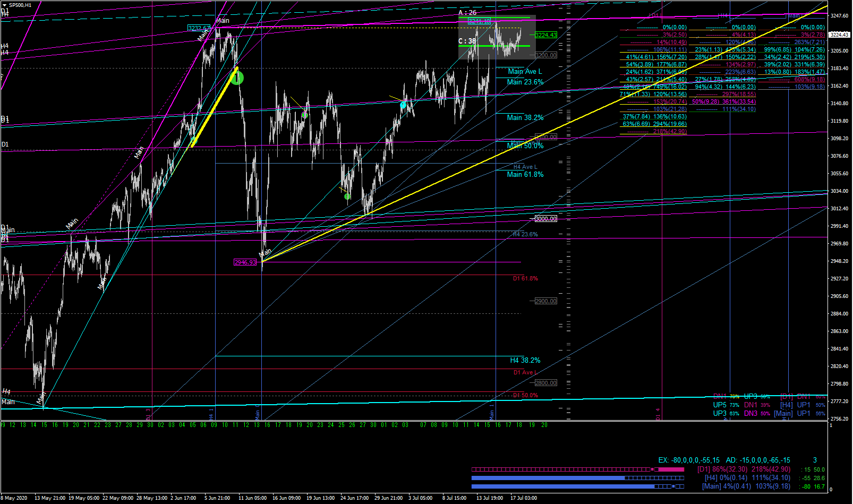The image size is (853, 504).
Task: Select the 3200.00 round-number level label
Action: 546,55
